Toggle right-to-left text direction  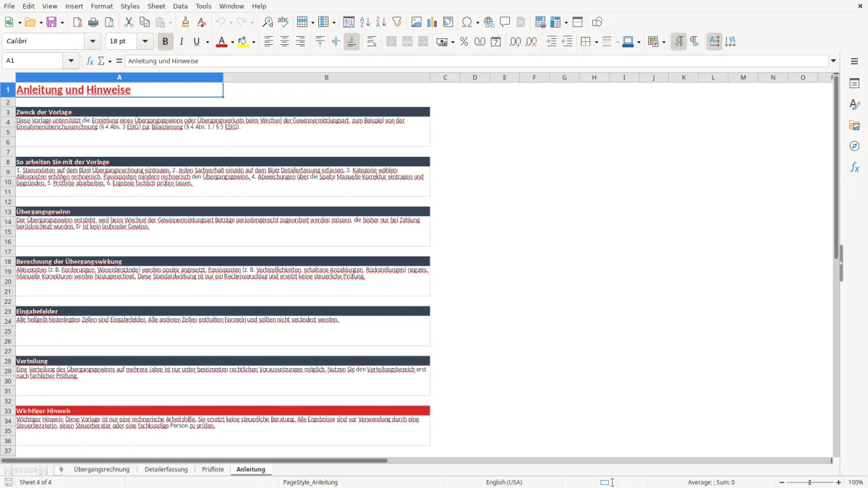[694, 42]
